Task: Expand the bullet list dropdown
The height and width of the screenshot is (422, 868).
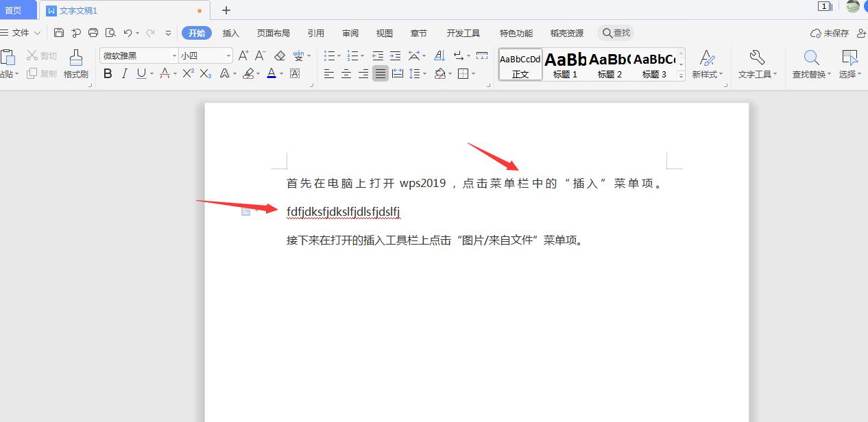Action: pyautogui.click(x=339, y=56)
